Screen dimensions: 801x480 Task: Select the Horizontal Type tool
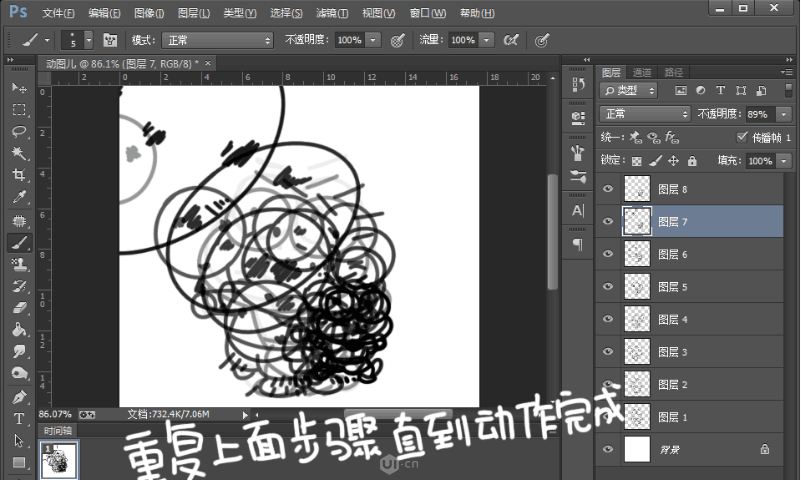18,418
